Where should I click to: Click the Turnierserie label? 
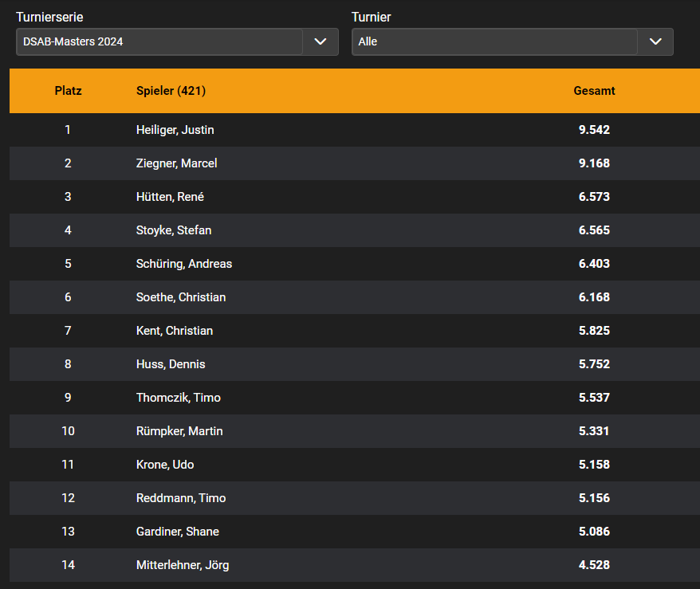49,17
